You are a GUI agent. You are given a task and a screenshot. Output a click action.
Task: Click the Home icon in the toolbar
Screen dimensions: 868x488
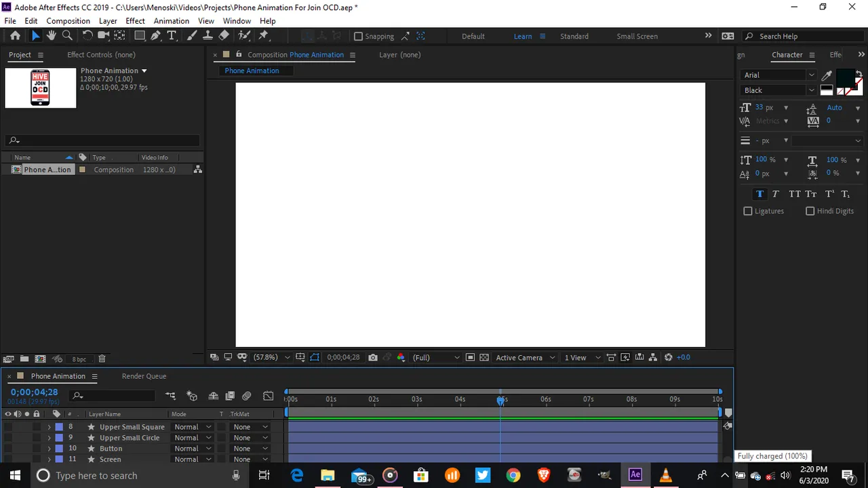[x=15, y=36]
